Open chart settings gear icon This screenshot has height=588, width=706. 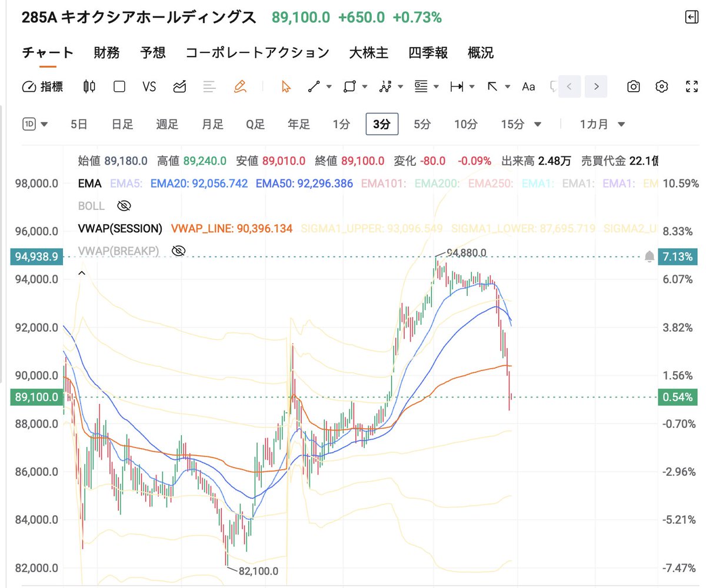(x=662, y=87)
